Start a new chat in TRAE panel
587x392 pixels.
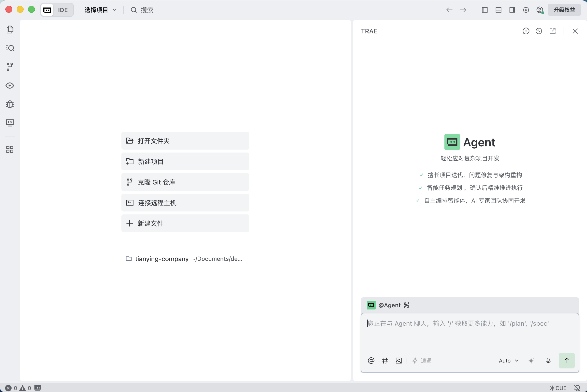click(x=526, y=31)
